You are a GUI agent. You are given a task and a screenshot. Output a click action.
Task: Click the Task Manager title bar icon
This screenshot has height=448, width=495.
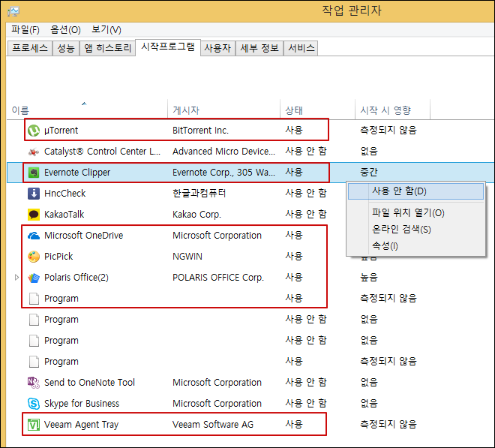click(13, 11)
